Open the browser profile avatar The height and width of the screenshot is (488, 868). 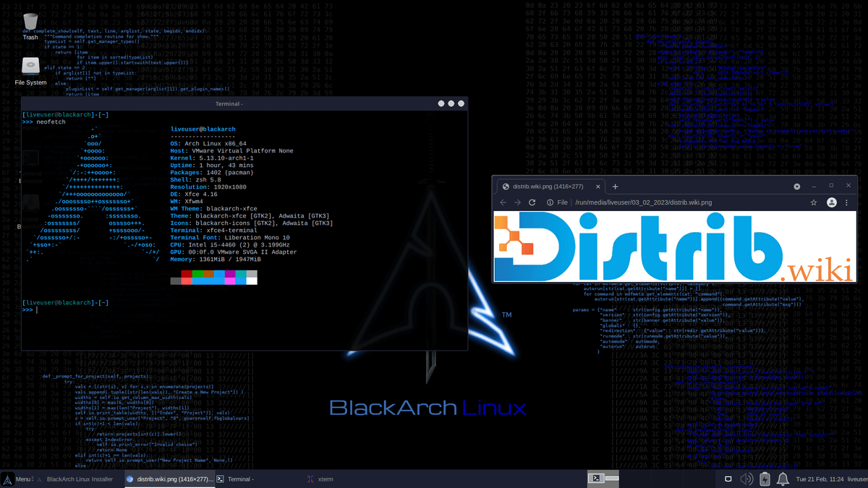[x=832, y=202]
